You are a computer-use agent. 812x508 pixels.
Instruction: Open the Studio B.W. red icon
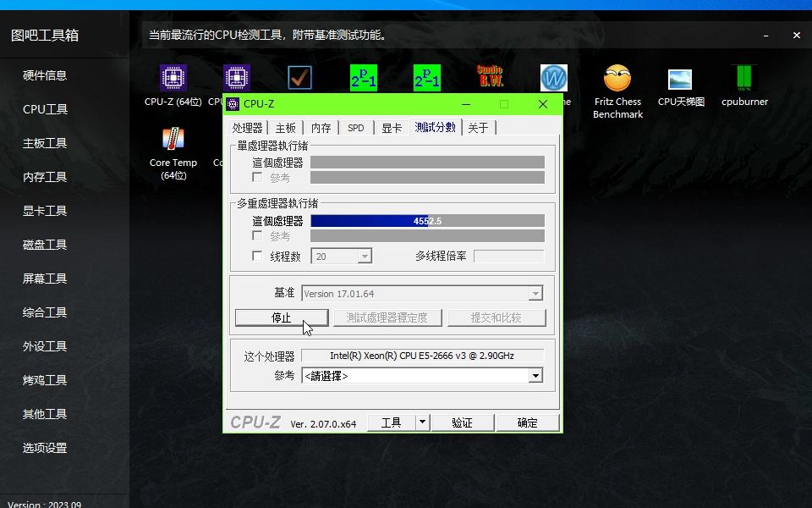(490, 77)
